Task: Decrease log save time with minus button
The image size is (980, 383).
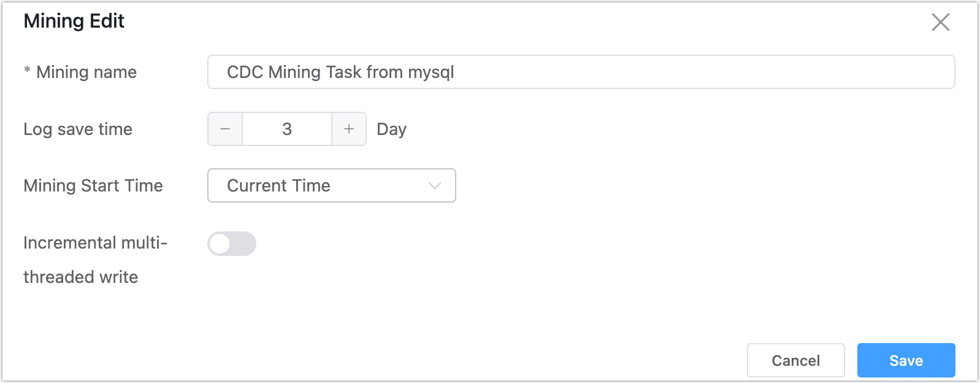Action: (x=225, y=129)
